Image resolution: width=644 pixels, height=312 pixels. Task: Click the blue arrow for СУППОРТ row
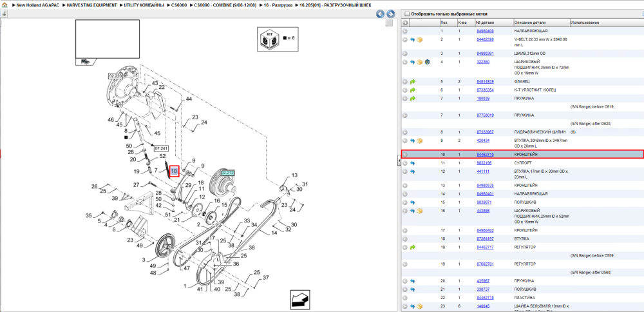click(x=413, y=163)
